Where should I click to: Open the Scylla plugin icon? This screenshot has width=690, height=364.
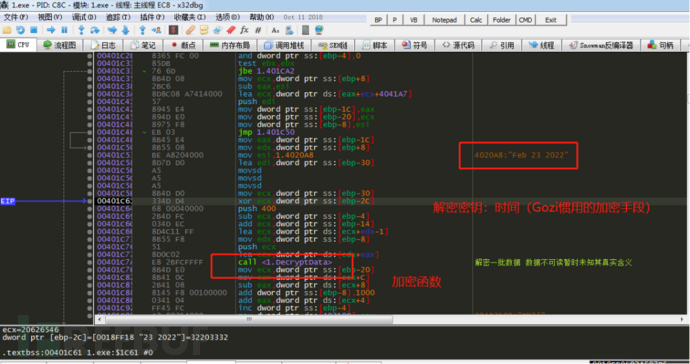coord(173,30)
